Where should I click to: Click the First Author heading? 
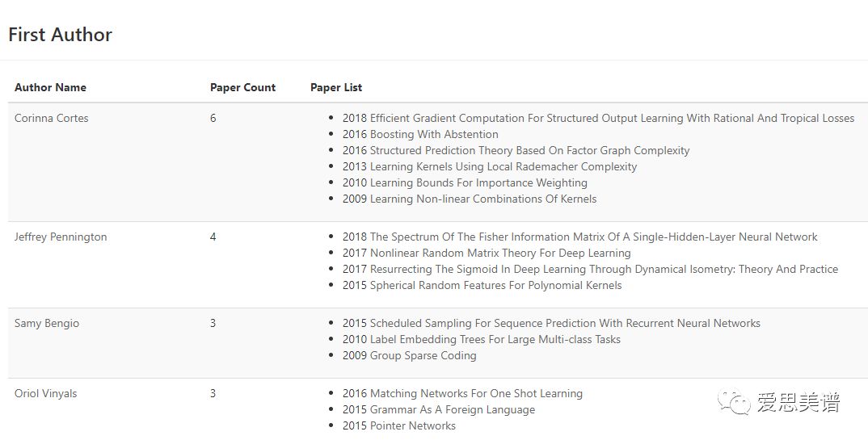pyautogui.click(x=60, y=35)
